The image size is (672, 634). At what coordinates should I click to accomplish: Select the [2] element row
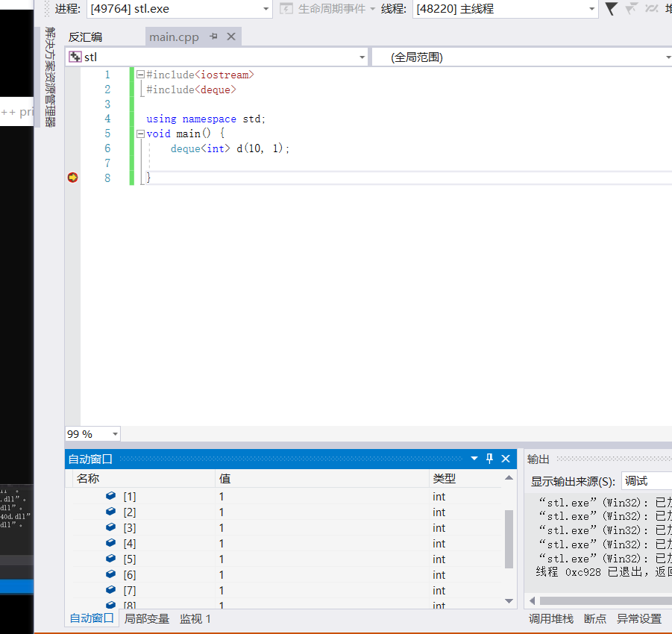pyautogui.click(x=286, y=512)
